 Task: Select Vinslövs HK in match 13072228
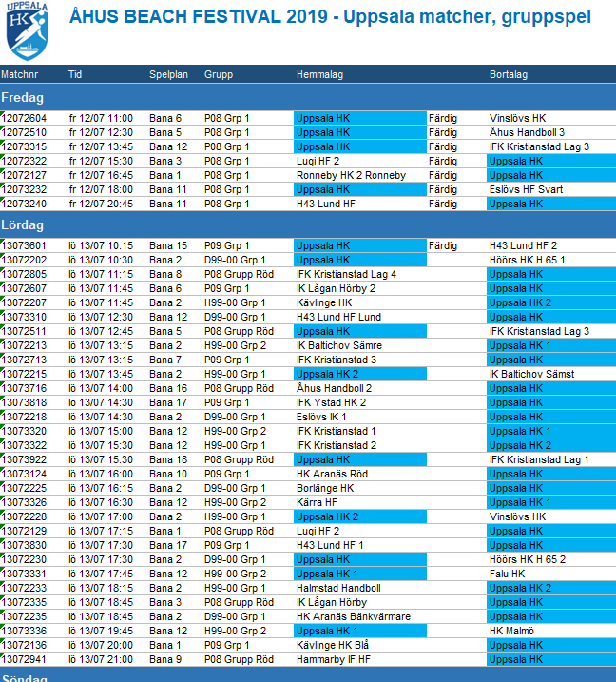(518, 517)
